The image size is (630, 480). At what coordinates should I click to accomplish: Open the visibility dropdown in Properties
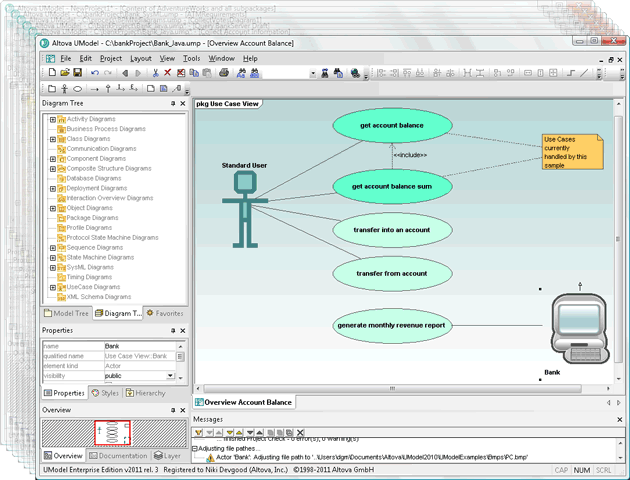(170, 376)
